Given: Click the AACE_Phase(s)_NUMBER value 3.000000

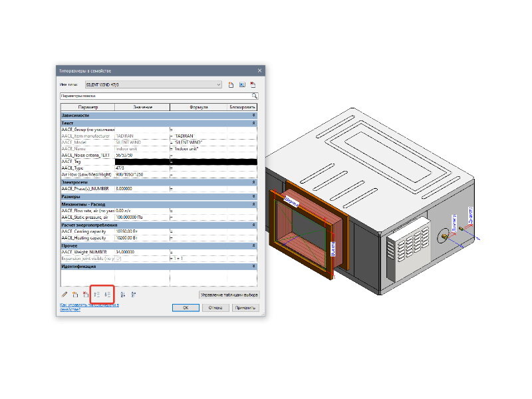Looking at the screenshot, I should [x=142, y=189].
